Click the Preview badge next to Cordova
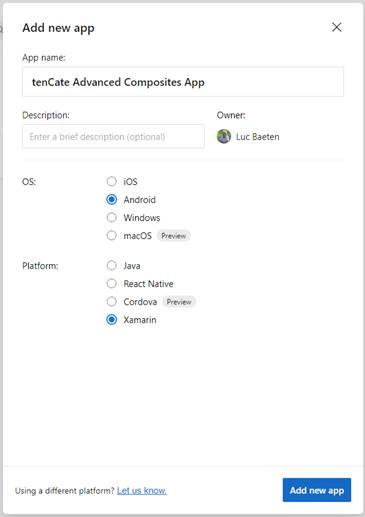 179,302
